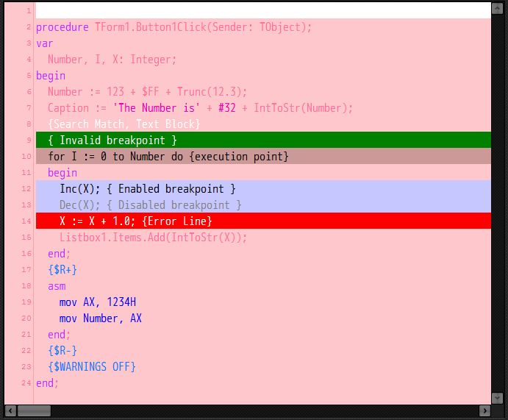Viewport: 508px width, 420px height.
Task: Click the '{$R+}' compiler directive
Action: (x=62, y=270)
